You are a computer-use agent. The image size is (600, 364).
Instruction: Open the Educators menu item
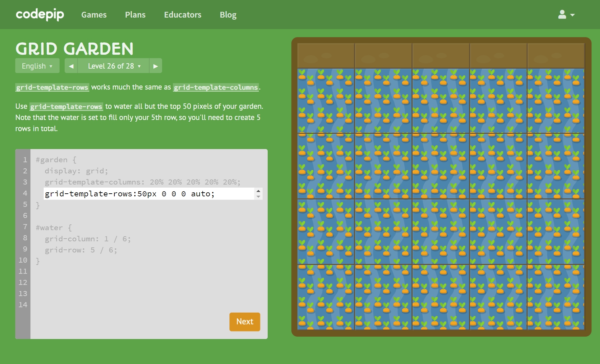(182, 15)
